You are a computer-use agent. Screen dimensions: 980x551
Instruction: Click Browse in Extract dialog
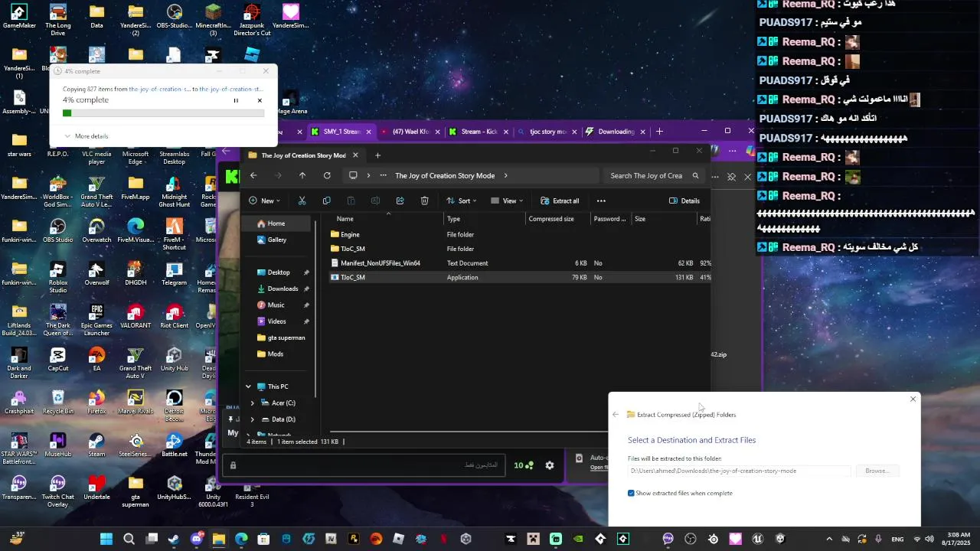tap(877, 471)
